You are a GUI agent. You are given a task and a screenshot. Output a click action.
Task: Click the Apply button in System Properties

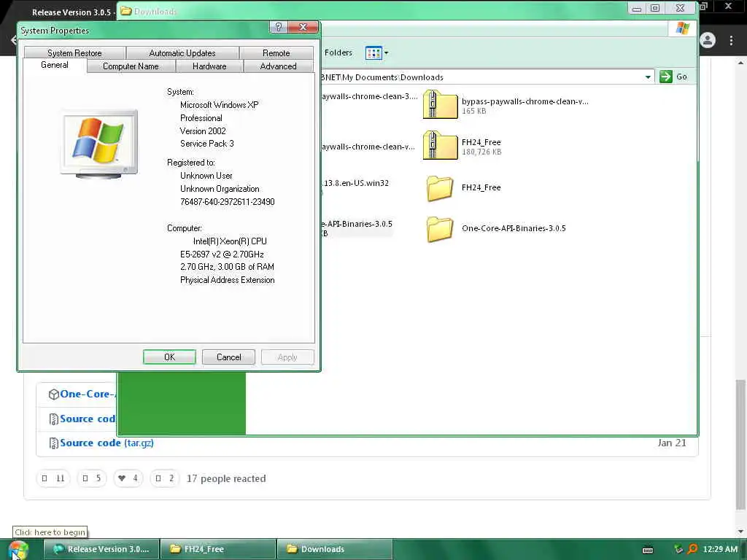coord(287,357)
